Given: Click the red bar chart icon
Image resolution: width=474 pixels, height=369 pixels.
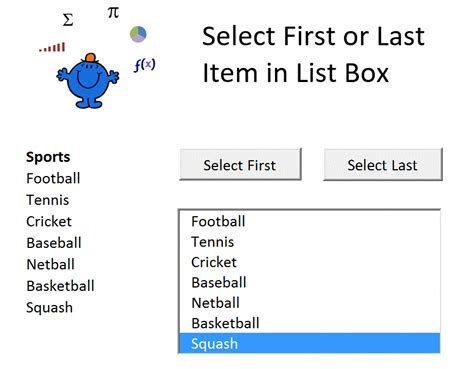Looking at the screenshot, I should (52, 48).
